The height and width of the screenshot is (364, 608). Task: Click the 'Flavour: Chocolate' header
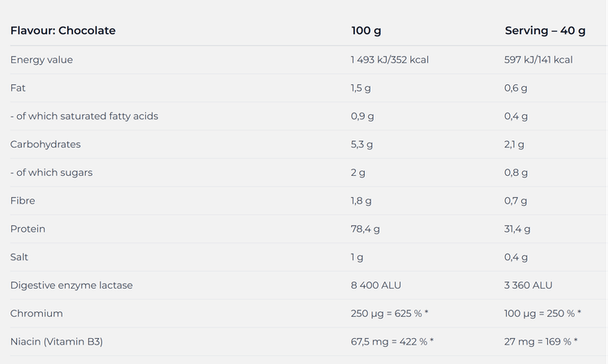[62, 31]
